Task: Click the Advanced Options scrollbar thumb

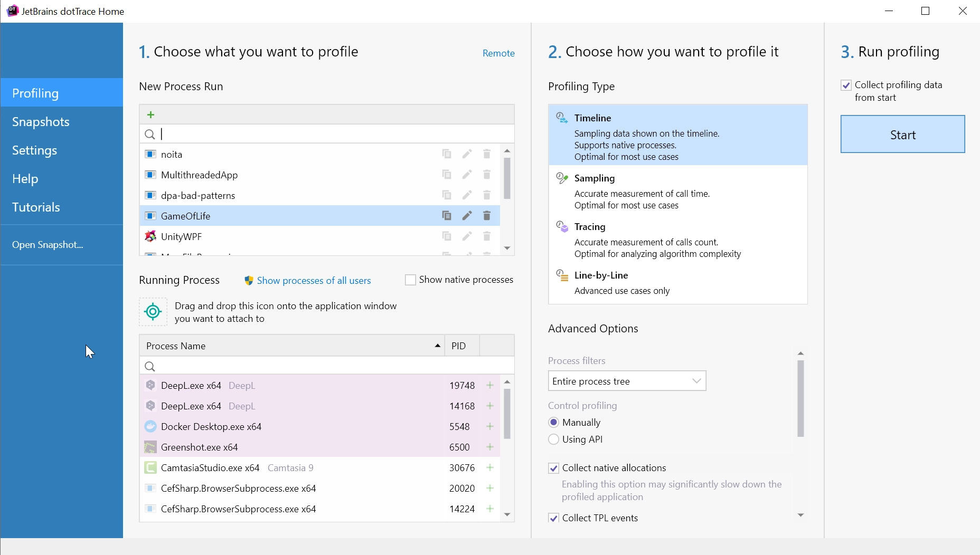Action: [800, 399]
